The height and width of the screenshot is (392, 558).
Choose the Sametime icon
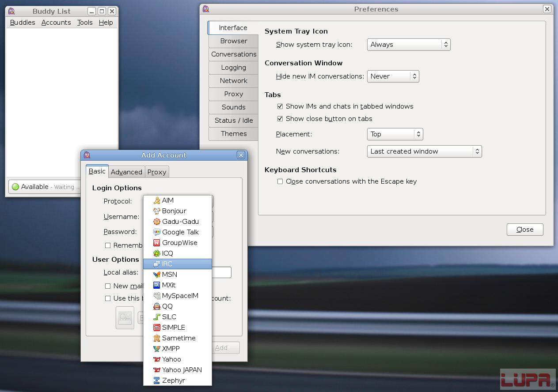[156, 338]
